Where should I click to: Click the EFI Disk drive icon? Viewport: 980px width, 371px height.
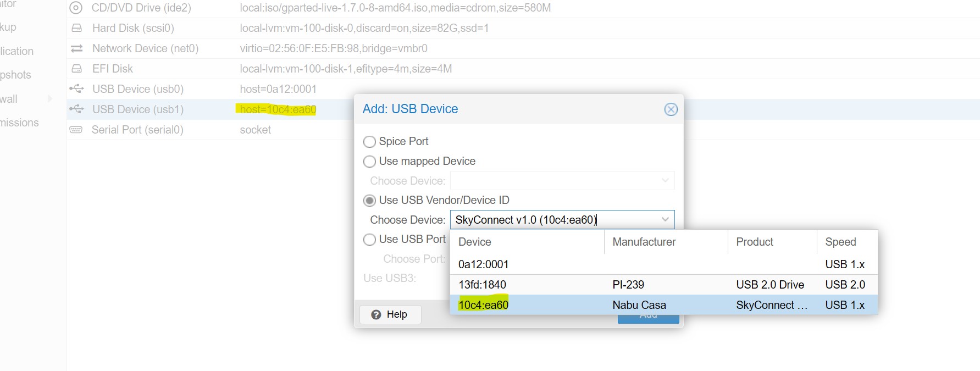pyautogui.click(x=77, y=69)
